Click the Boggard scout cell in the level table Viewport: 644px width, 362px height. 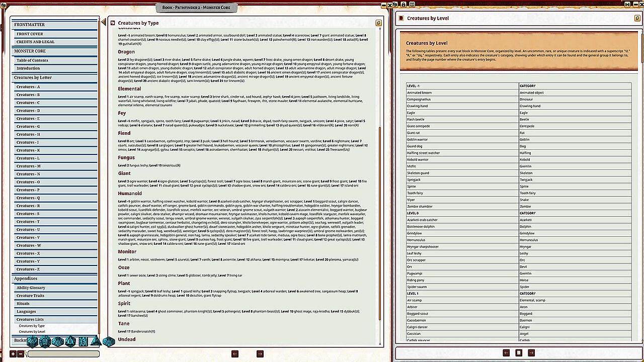[462, 314]
